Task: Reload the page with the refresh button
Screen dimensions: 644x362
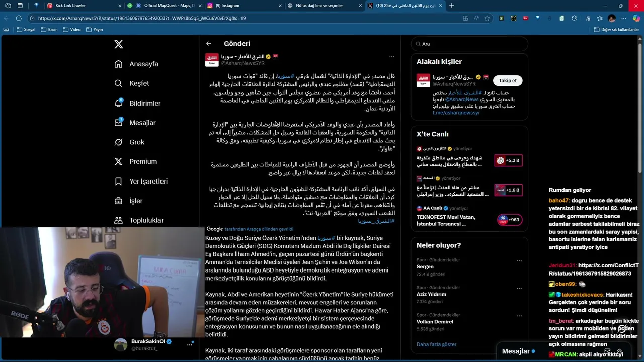Action: coord(19,18)
